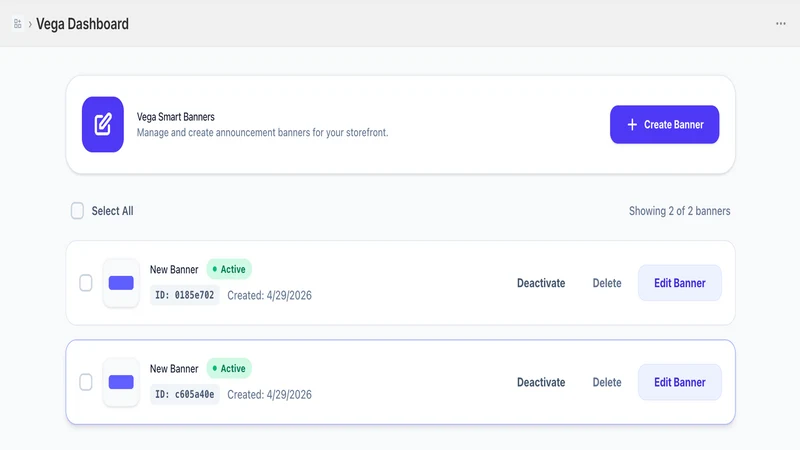This screenshot has width=800, height=450.
Task: Click 'New Banner' title of banner c605a40e
Action: coord(174,369)
